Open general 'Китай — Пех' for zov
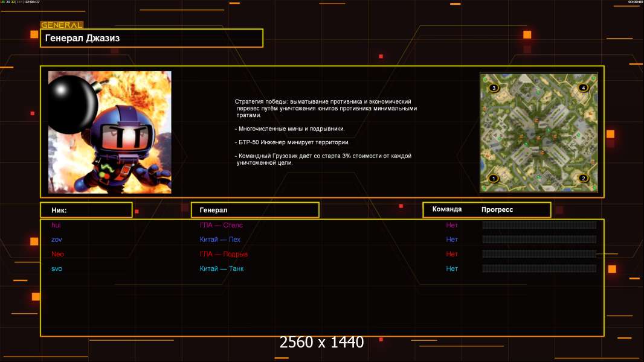The height and width of the screenshot is (362, 644). pos(220,240)
